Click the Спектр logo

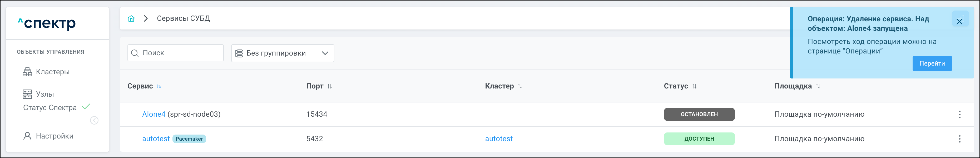pos(47,24)
